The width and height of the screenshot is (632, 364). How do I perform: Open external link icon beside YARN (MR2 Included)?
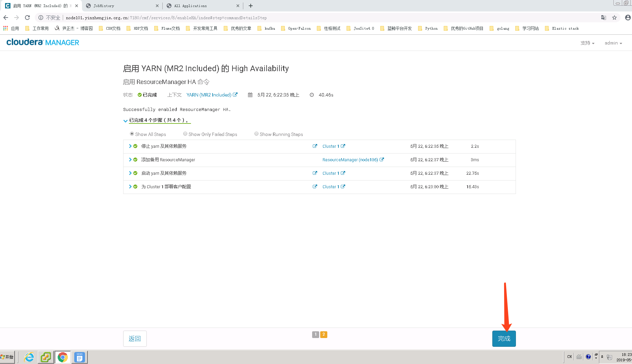click(x=235, y=95)
